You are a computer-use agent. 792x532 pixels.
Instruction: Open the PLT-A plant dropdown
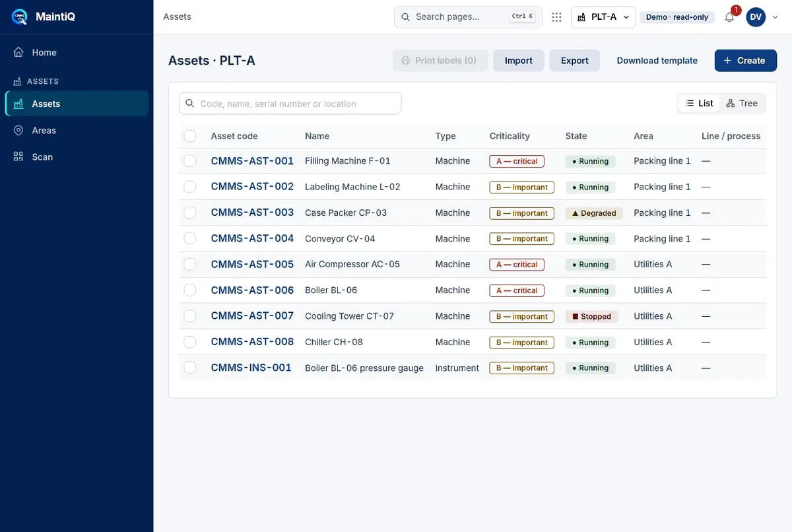point(603,17)
